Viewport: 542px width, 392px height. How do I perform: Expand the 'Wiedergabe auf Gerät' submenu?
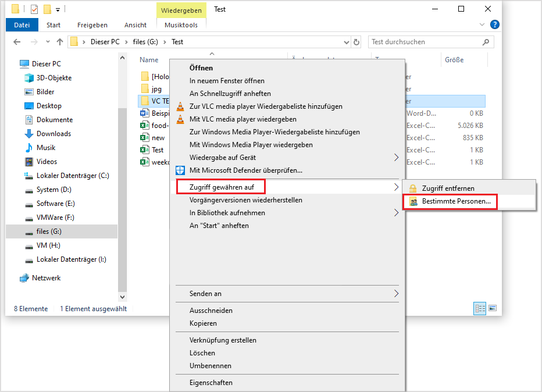click(x=396, y=158)
